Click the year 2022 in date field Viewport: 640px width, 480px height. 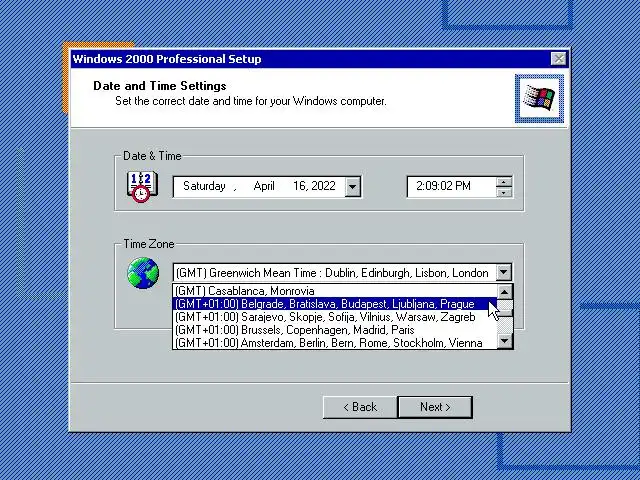pyautogui.click(x=322, y=186)
